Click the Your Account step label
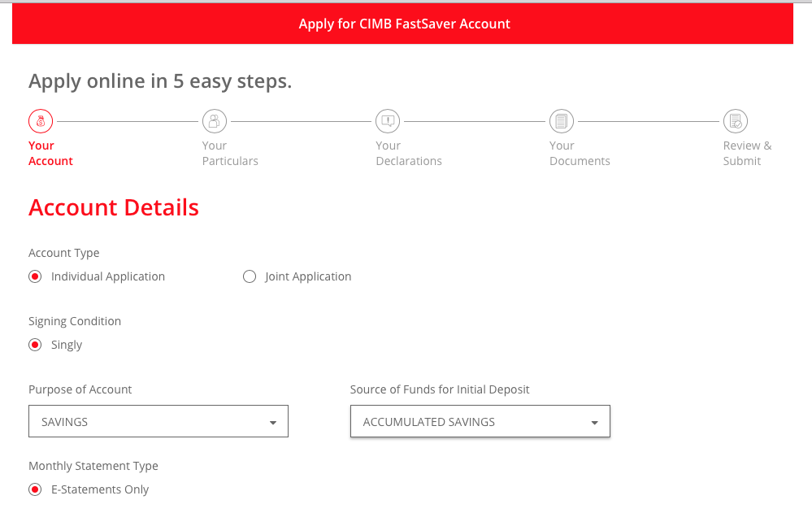Screen dimensions: 812x526 pyautogui.click(x=50, y=153)
